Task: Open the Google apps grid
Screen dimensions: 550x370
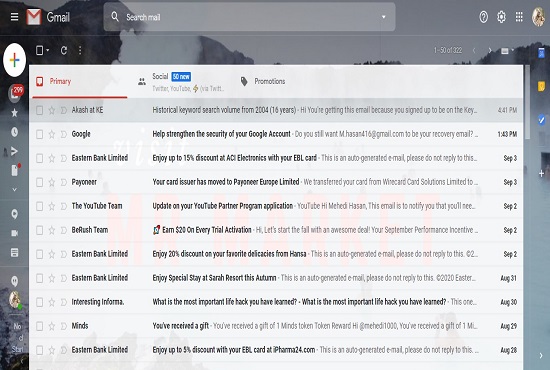Action: point(519,17)
